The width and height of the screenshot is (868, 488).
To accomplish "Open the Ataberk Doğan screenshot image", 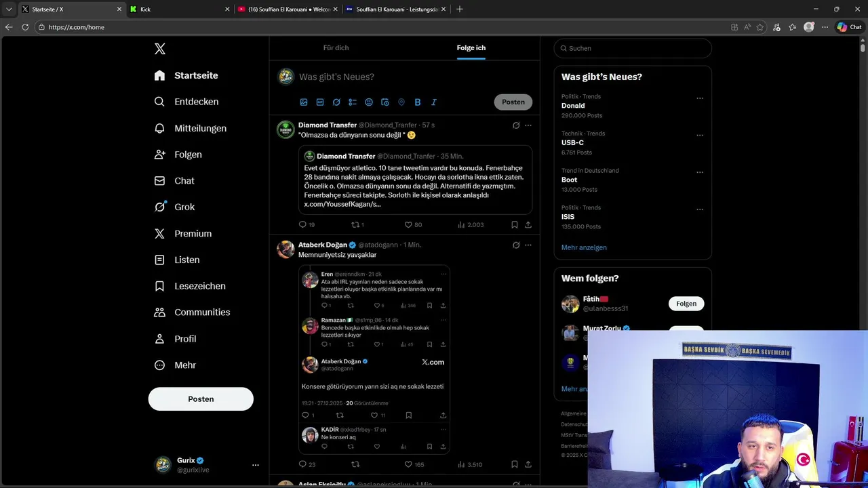I will tap(374, 359).
